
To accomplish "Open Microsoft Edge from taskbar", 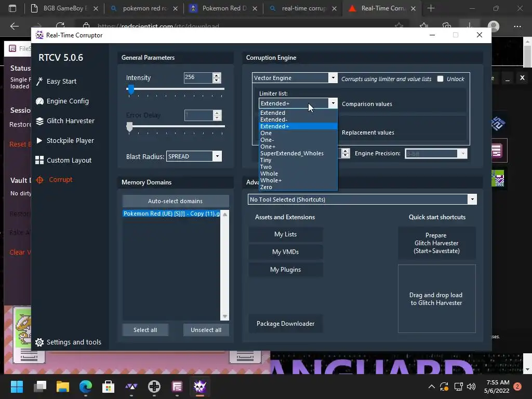I will pos(86,387).
